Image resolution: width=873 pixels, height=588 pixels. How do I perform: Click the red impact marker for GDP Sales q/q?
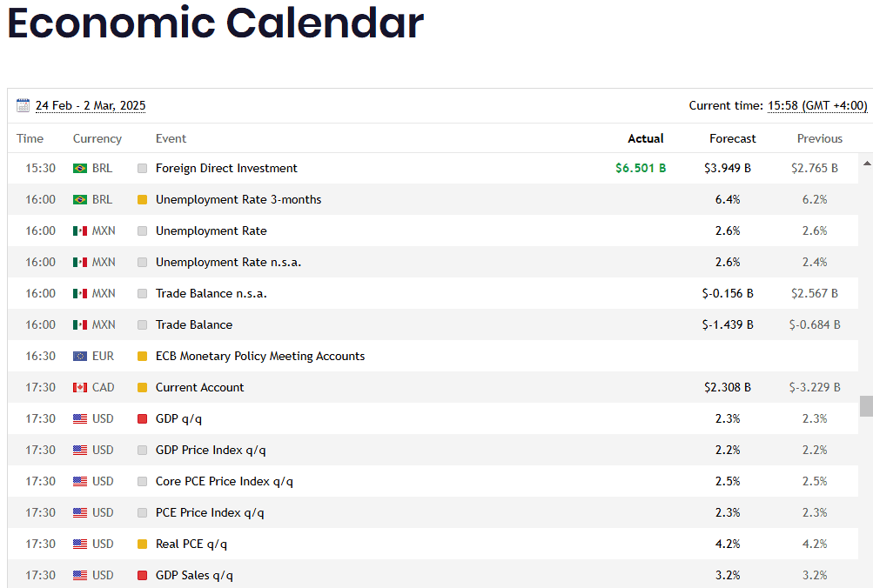coord(143,576)
